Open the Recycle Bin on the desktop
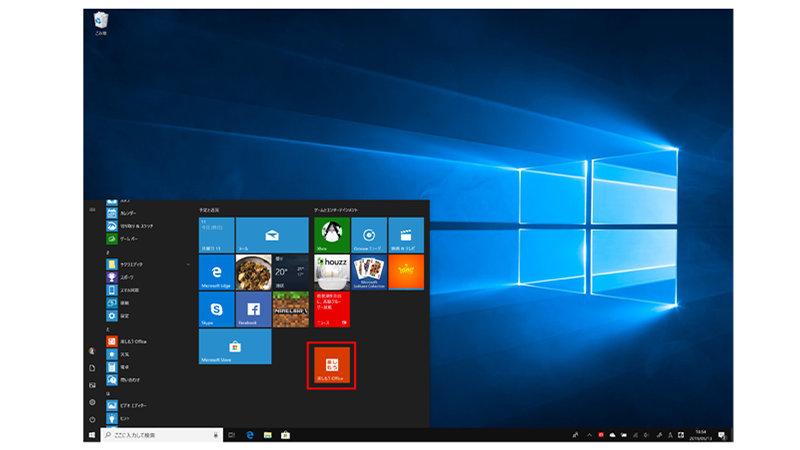The image size is (800, 450). 101,23
